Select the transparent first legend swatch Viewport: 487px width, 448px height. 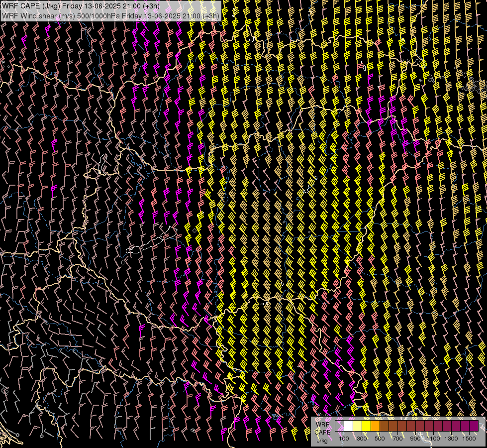(x=339, y=426)
